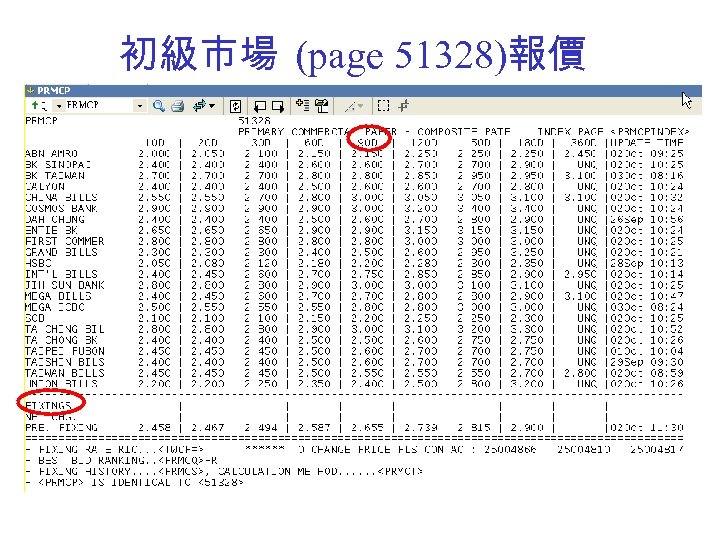Click the crosshair icon in the toolbar

403,106
